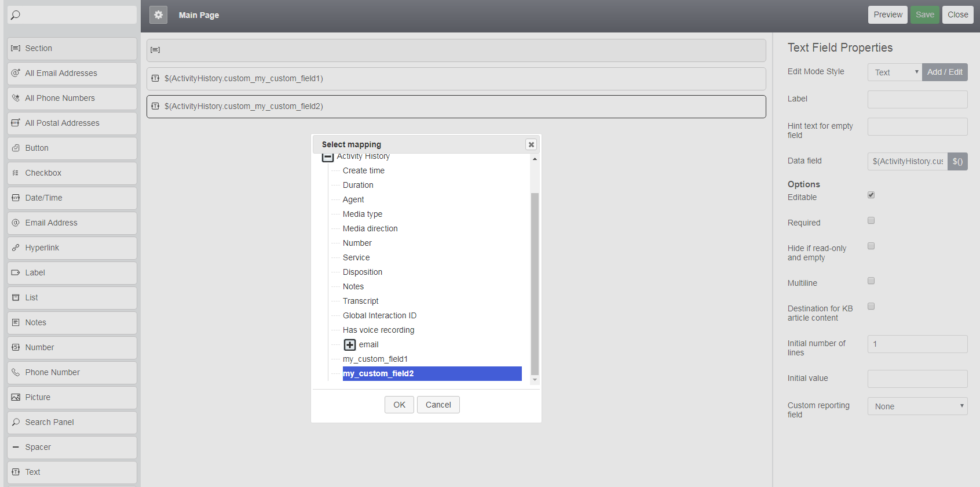Select the All Phone Numbers icon

point(16,98)
